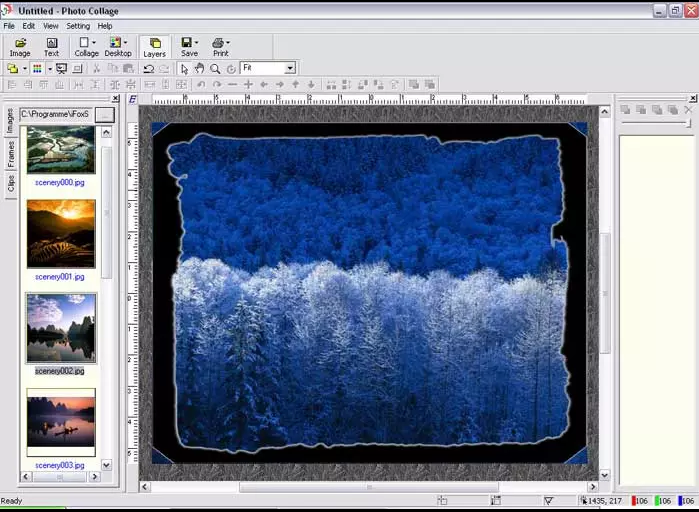Select the hand pan tool
Screen dimensions: 699x512
pyautogui.click(x=199, y=69)
